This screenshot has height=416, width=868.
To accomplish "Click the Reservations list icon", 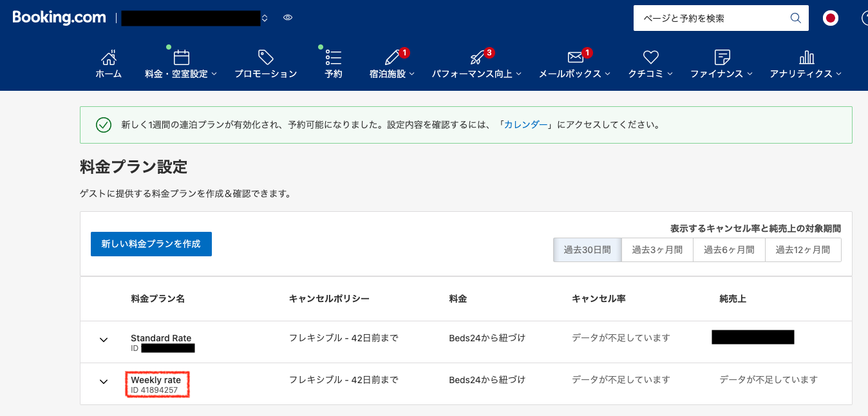I will click(x=333, y=58).
